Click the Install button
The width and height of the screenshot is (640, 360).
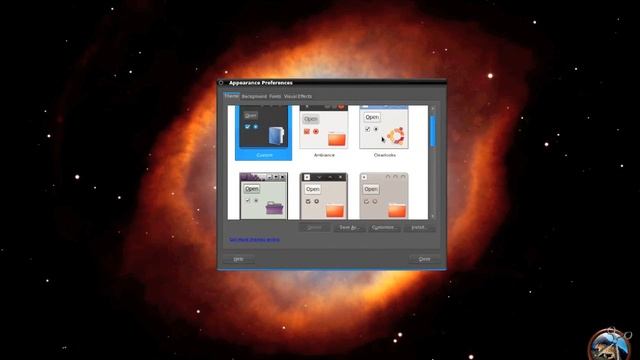pos(419,227)
